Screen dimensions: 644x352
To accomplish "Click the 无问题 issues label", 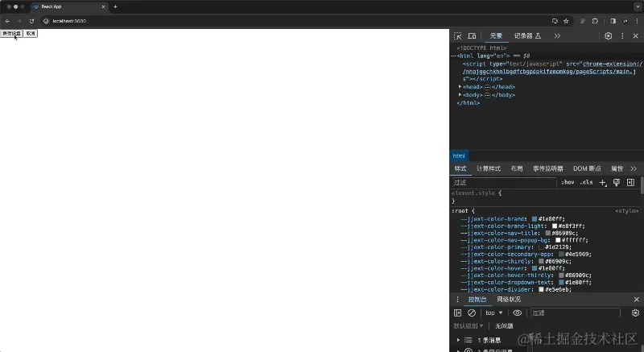I will point(504,326).
